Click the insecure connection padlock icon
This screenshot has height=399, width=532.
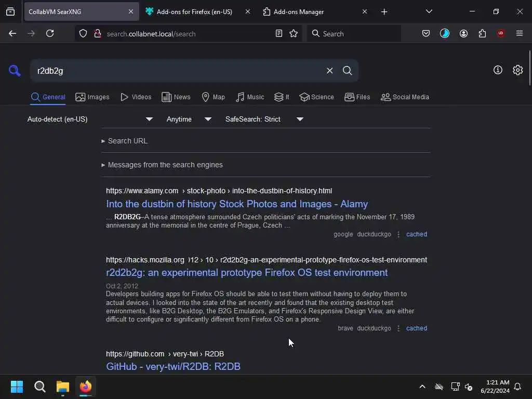coord(98,34)
